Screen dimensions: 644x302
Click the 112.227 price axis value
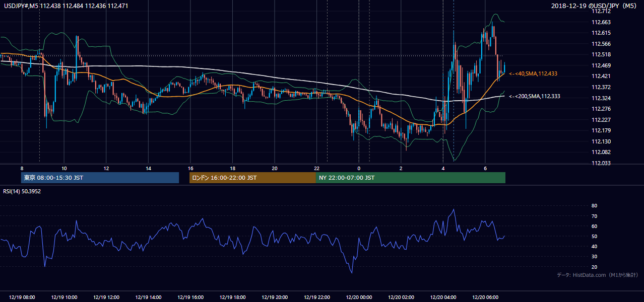click(x=601, y=120)
